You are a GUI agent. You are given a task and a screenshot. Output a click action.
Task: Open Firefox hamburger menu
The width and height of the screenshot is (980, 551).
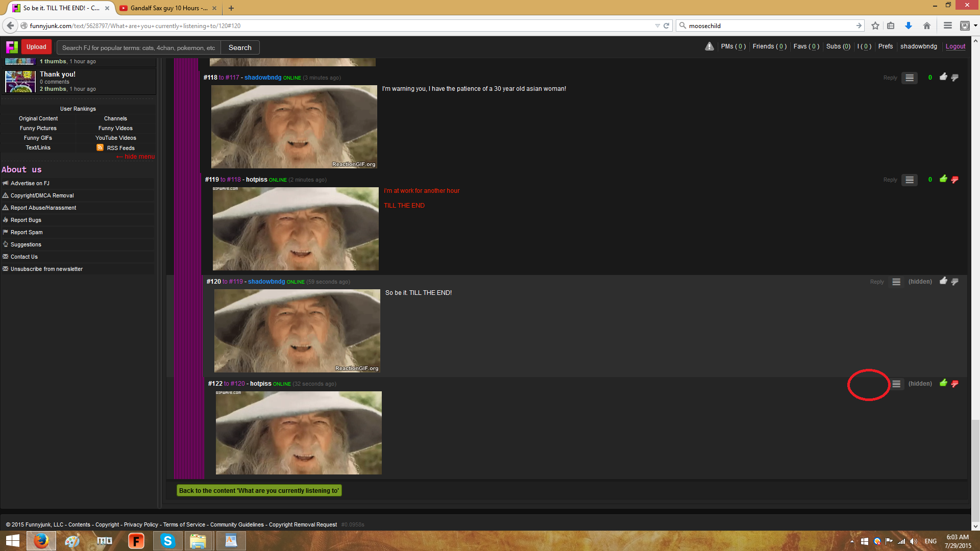coord(947,26)
